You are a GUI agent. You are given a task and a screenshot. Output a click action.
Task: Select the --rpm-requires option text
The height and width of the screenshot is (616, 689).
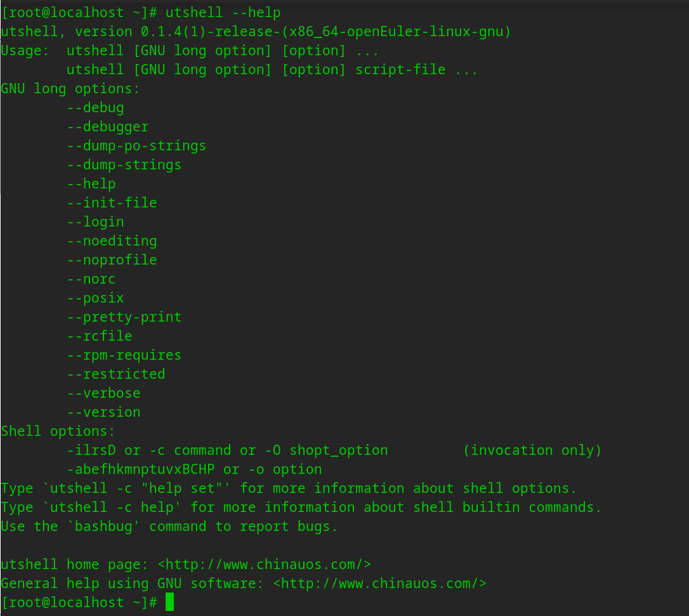(124, 355)
